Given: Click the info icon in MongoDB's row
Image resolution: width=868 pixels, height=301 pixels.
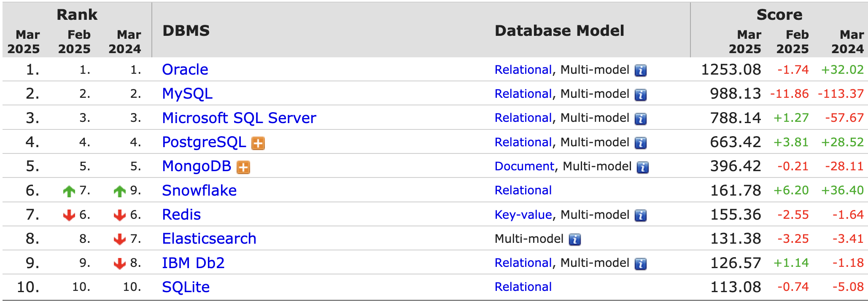Looking at the screenshot, I should point(643,167).
